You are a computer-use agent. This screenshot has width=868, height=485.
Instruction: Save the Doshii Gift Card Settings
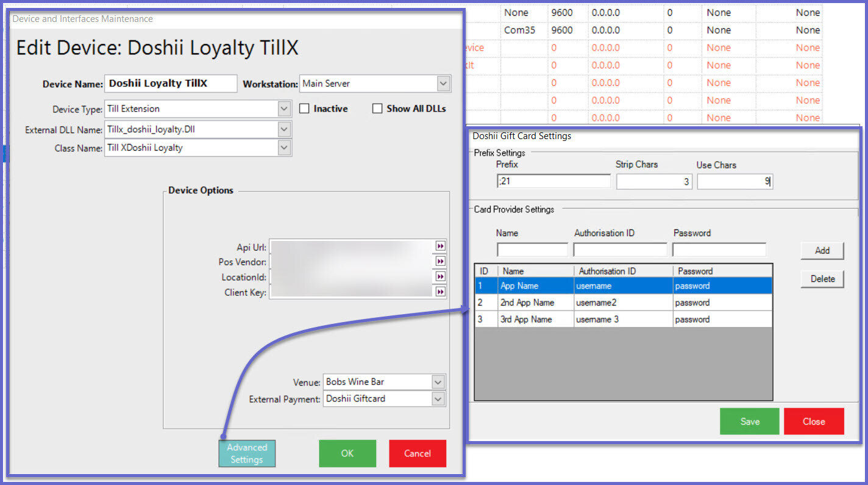[x=750, y=422]
